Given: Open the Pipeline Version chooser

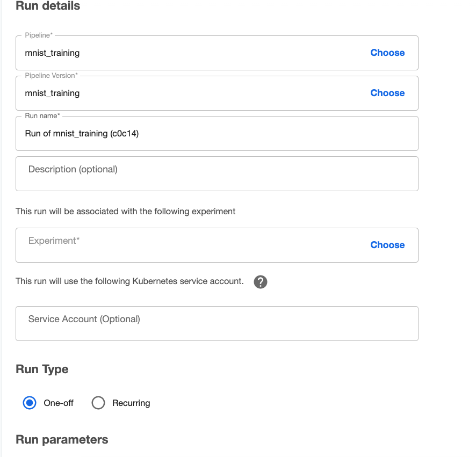Looking at the screenshot, I should pos(387,93).
